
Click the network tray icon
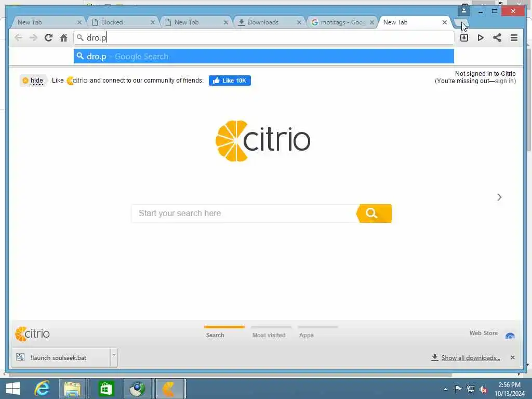471,389
